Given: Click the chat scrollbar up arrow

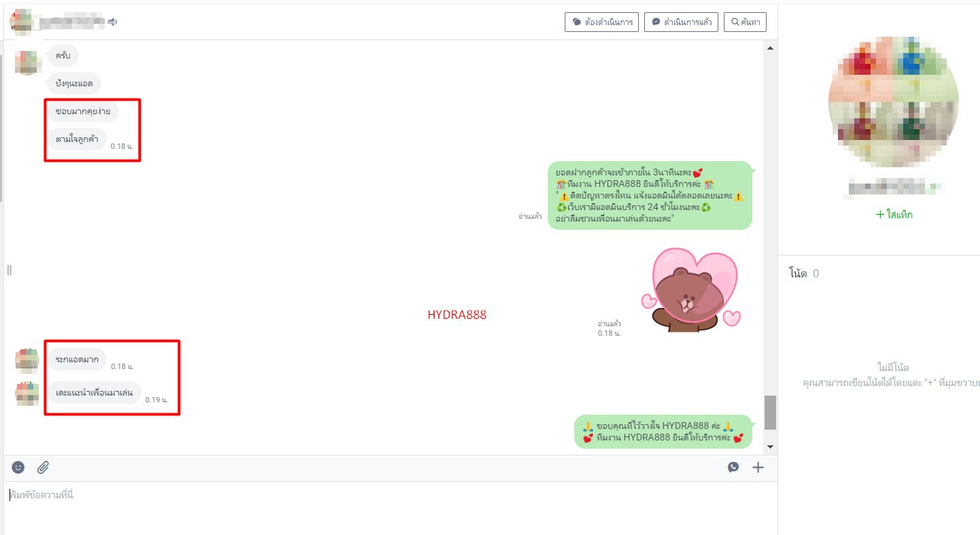Looking at the screenshot, I should click(x=770, y=48).
